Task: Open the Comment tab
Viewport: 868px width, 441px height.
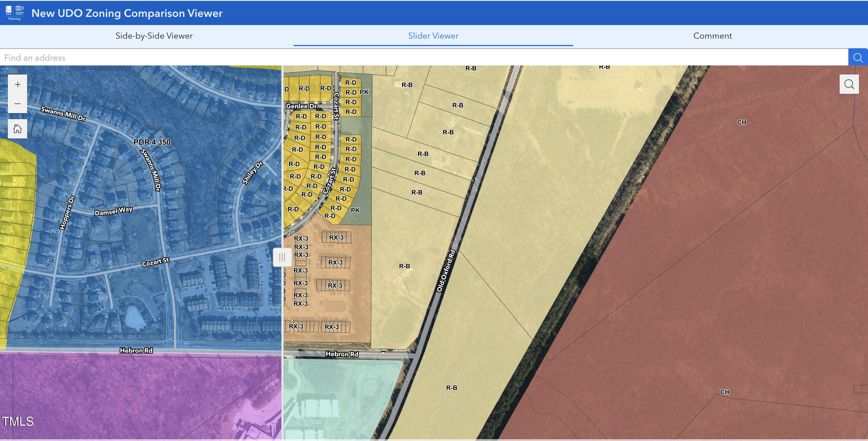Action: pyautogui.click(x=712, y=36)
